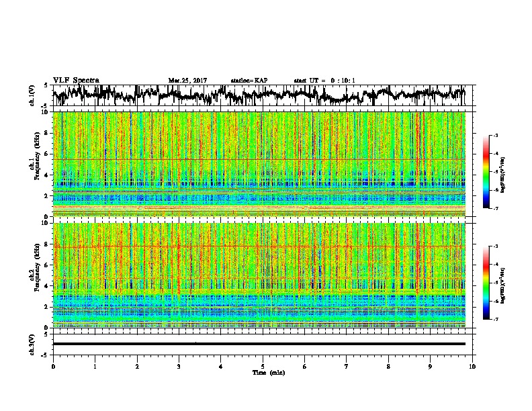
Task: Click the log(PSD) label beside upper color bar
Action: (x=503, y=175)
